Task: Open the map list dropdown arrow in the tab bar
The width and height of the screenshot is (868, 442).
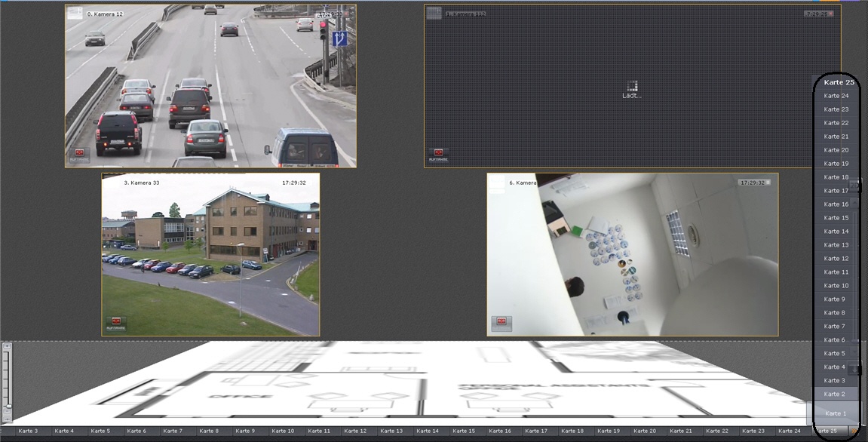Action: pyautogui.click(x=853, y=431)
